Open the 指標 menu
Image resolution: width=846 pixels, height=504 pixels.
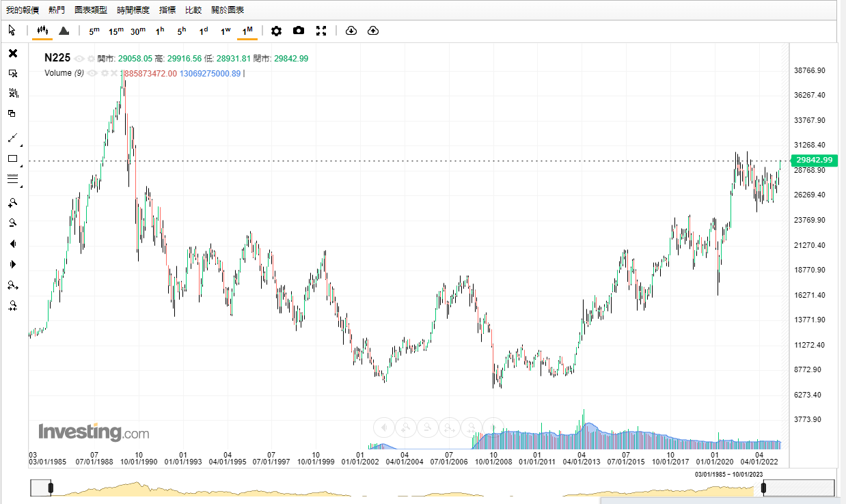167,10
